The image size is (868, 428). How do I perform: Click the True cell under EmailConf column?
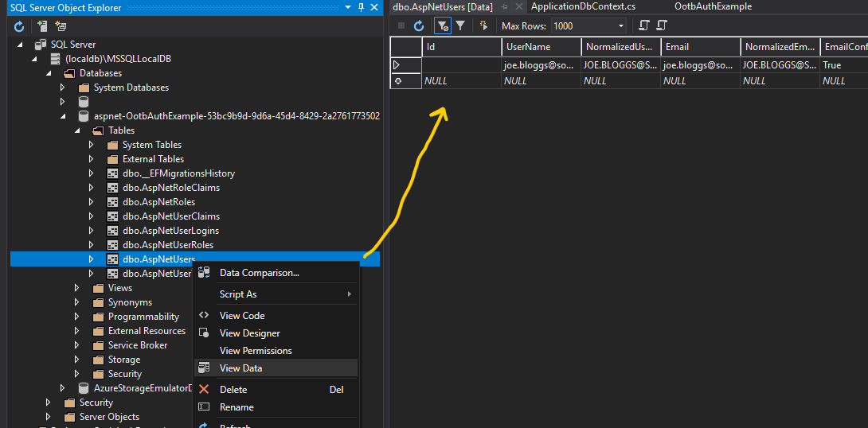pyautogui.click(x=844, y=65)
